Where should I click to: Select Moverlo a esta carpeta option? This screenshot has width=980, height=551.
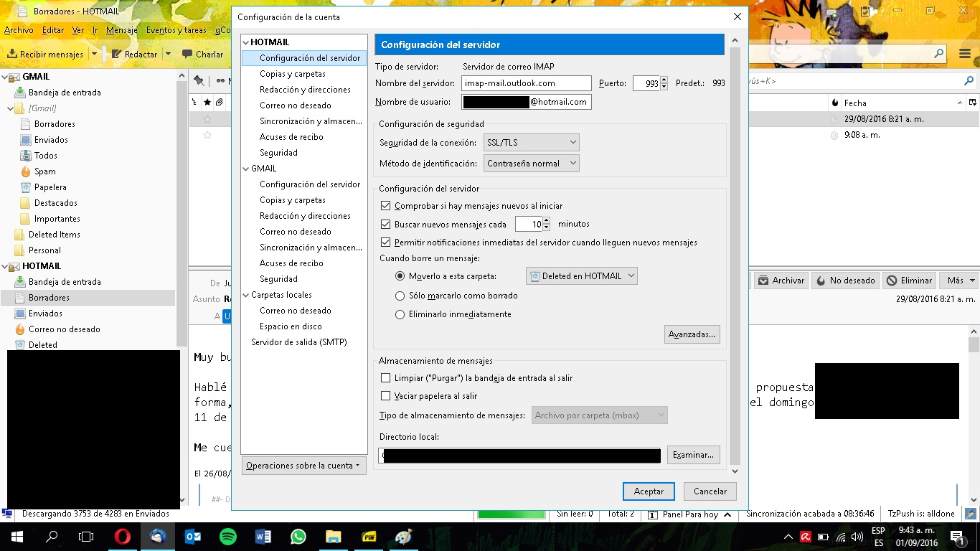[400, 276]
